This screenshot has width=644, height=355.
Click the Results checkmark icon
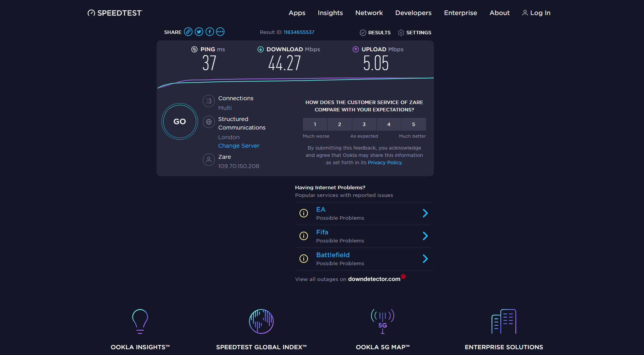[363, 33]
